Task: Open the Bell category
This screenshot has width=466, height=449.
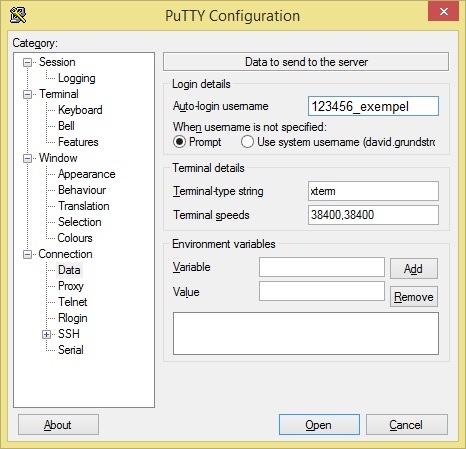Action: coord(66,126)
